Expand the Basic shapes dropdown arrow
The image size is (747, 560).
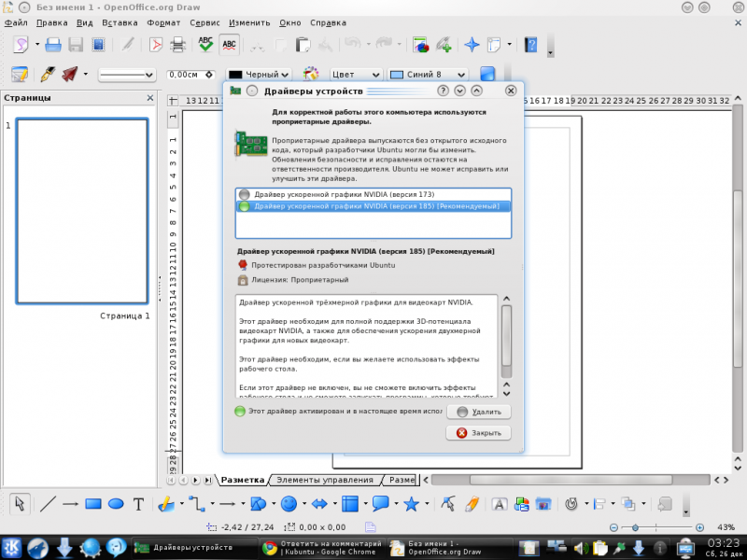pos(274,504)
